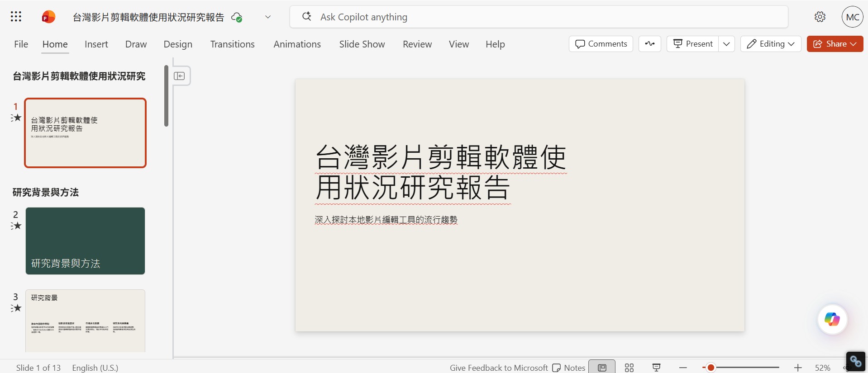Open the Slide Show tab
This screenshot has height=373, width=868.
click(x=362, y=44)
